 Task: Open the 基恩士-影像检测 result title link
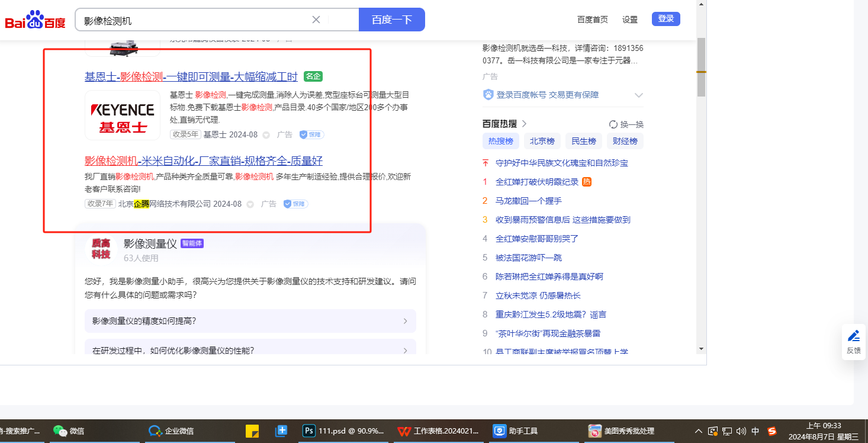point(191,76)
